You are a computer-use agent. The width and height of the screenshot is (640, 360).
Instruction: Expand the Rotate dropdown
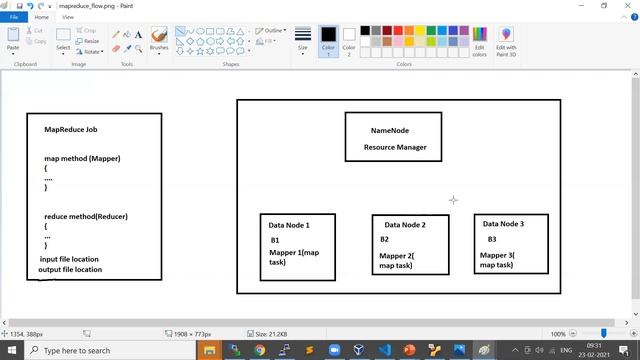click(x=89, y=52)
